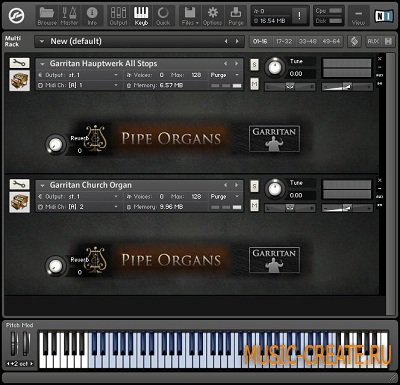400x385 pixels.
Task: Load next multi with right arrow
Action: (237, 41)
